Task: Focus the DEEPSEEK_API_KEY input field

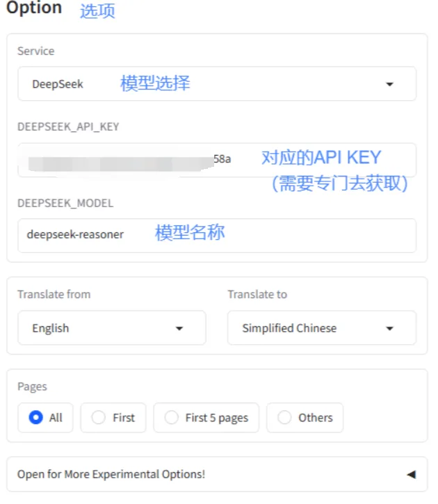Action: 217,160
